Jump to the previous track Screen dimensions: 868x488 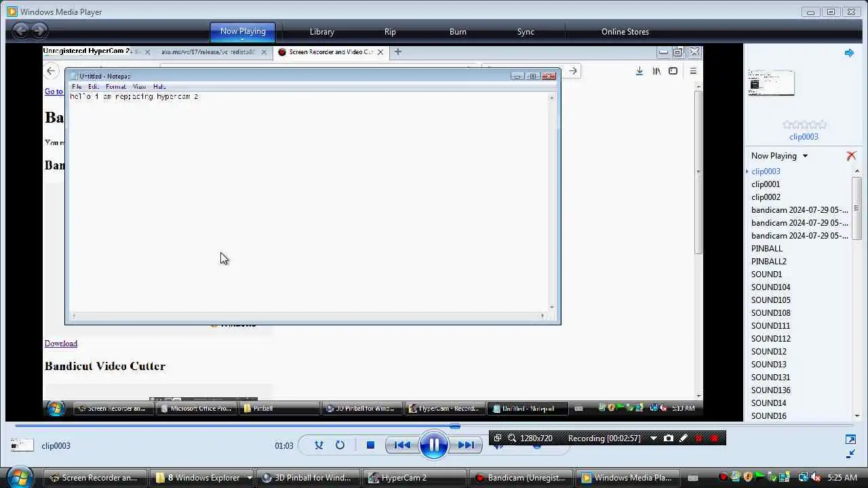(402, 445)
